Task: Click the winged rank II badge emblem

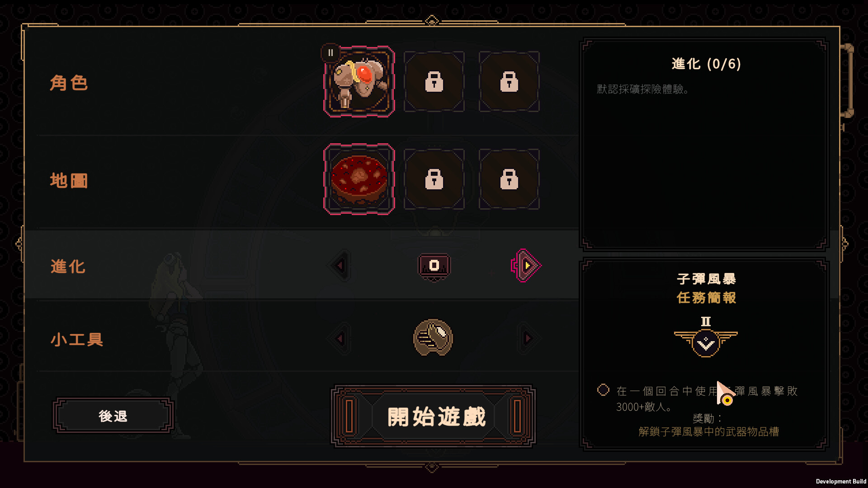Action: coord(706,338)
